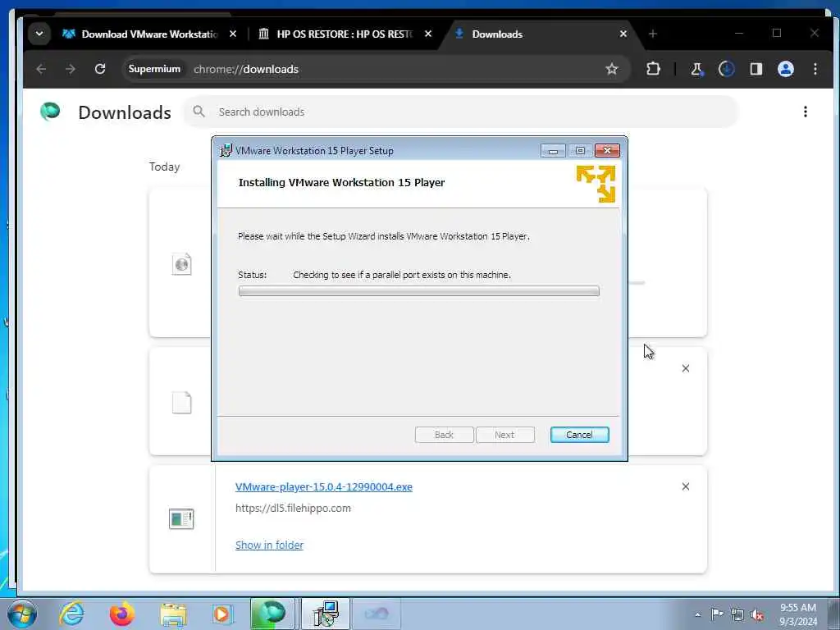The width and height of the screenshot is (840, 630).
Task: Click the installation progress bar
Action: click(419, 291)
